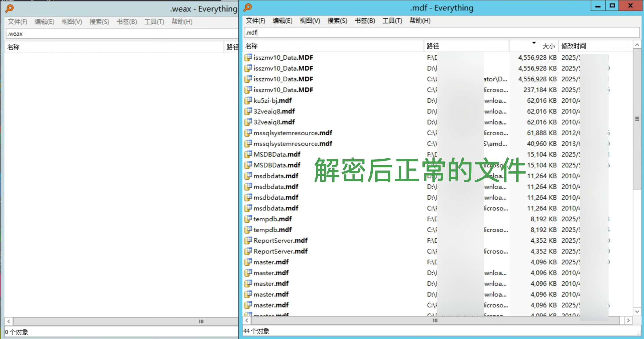Viewport: 644px width, 339px height.
Task: Click file icon of MSDBData.mdf on F: drive
Action: [248, 154]
